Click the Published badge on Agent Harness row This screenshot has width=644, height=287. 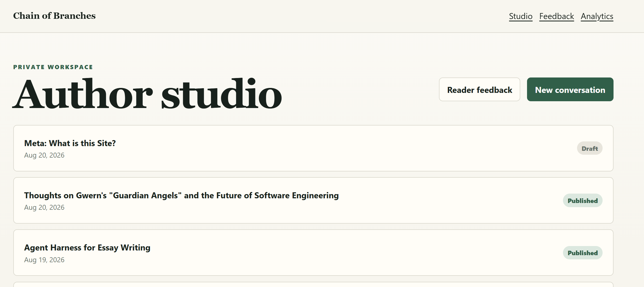(x=583, y=253)
